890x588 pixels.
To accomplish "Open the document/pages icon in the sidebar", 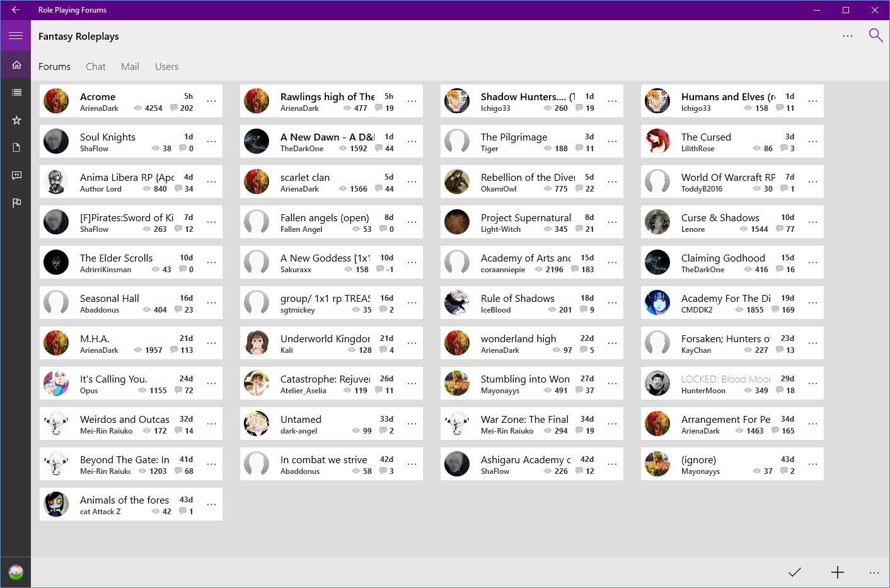I will [15, 147].
